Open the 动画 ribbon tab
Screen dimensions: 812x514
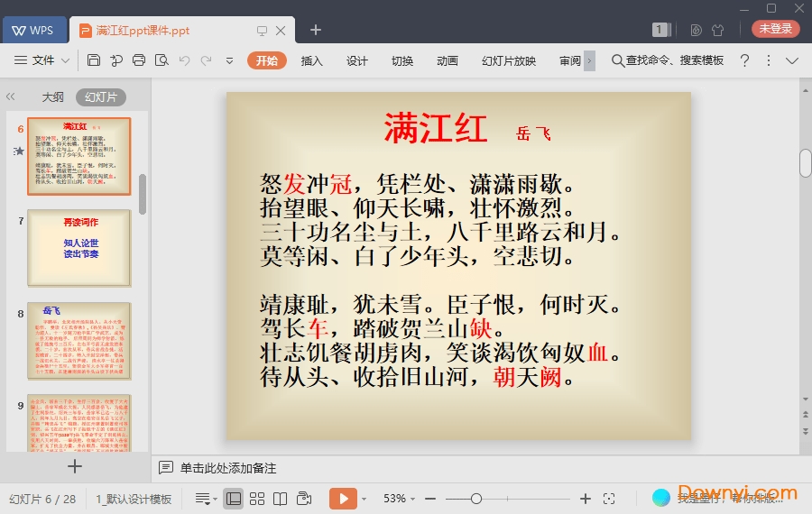(x=447, y=60)
